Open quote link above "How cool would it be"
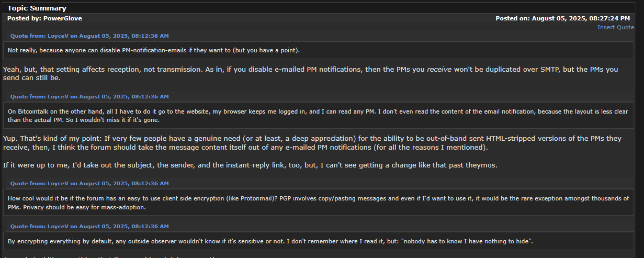644x258 pixels. [x=89, y=183]
